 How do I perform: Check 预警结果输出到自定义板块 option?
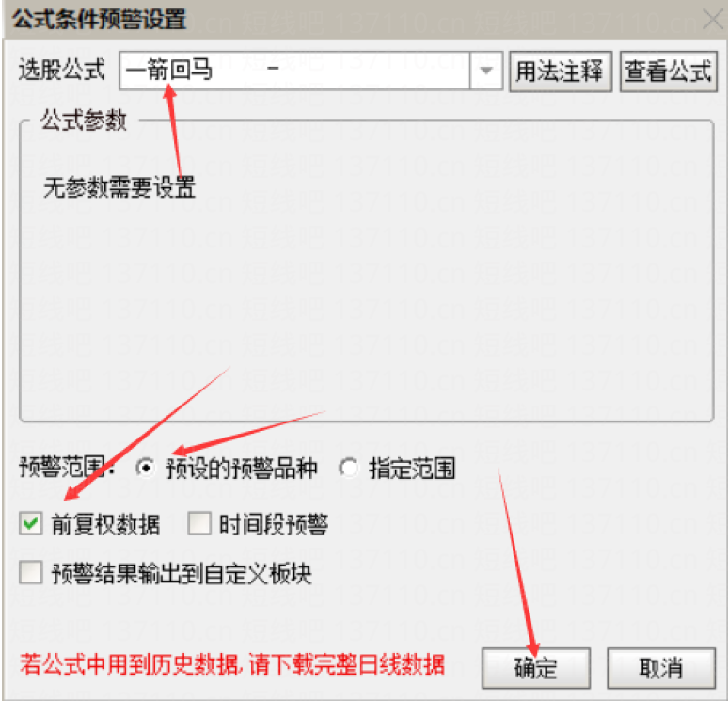click(x=31, y=572)
